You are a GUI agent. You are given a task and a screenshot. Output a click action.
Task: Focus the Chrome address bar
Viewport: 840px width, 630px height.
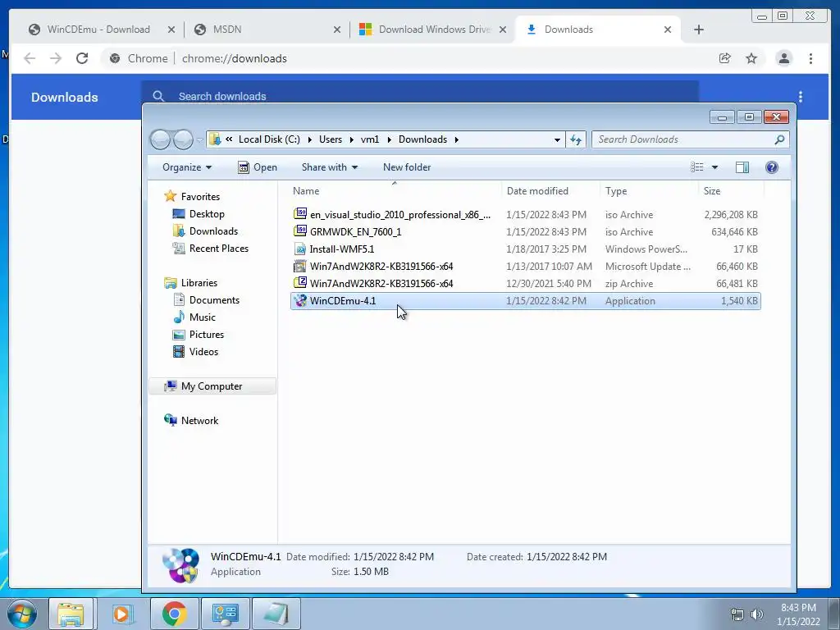[407, 58]
